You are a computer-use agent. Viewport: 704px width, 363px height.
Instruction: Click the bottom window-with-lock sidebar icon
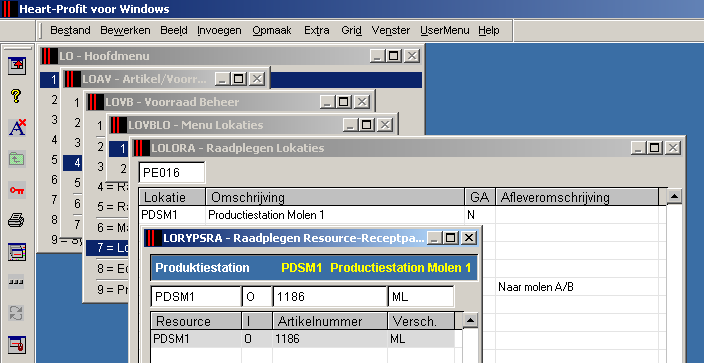(17, 345)
